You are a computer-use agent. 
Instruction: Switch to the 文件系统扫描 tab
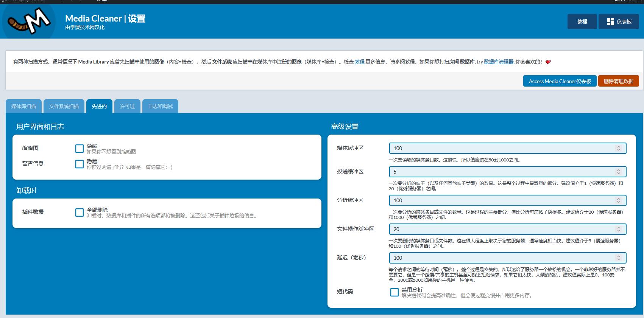point(64,106)
